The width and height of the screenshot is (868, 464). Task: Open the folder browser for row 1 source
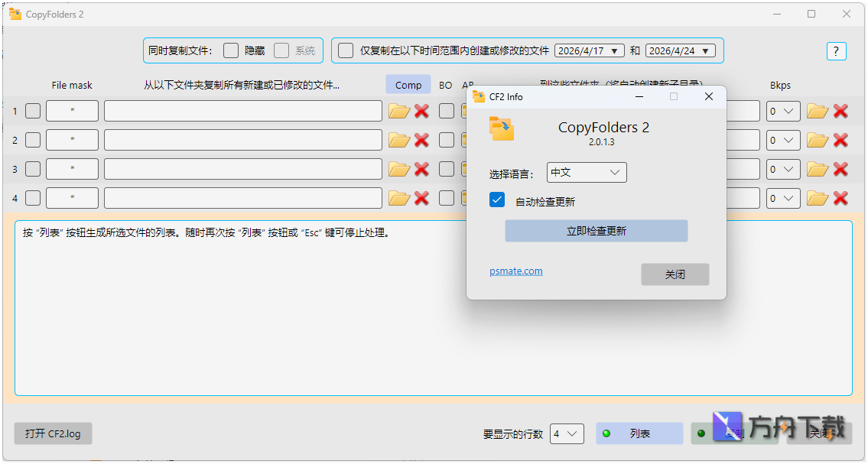coord(398,110)
